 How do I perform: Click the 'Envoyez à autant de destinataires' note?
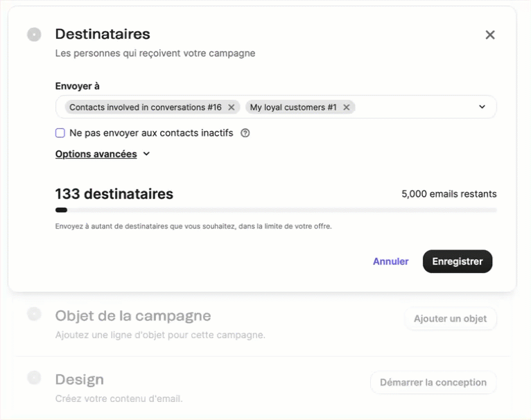(x=193, y=226)
